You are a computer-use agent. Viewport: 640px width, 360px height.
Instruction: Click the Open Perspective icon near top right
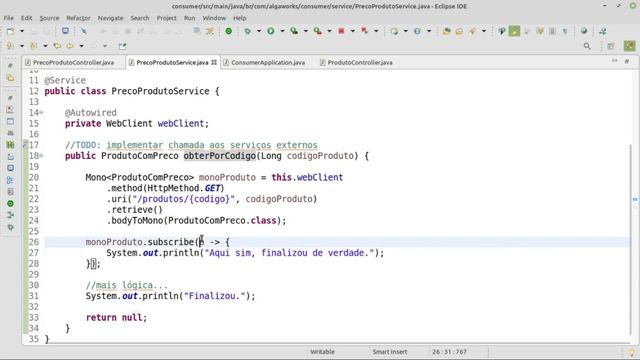[x=611, y=46]
